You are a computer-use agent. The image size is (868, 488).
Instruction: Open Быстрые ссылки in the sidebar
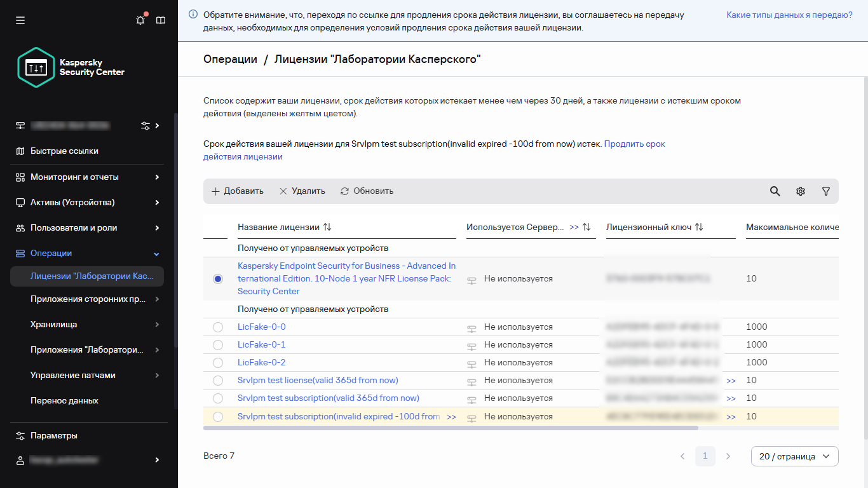coord(64,151)
